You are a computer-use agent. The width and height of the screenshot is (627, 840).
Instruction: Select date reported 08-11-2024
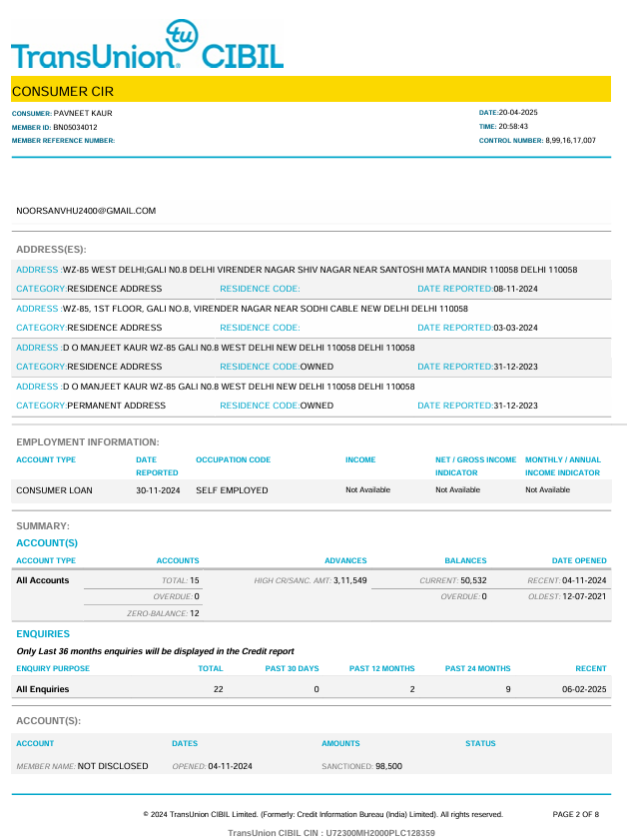[x=515, y=289]
